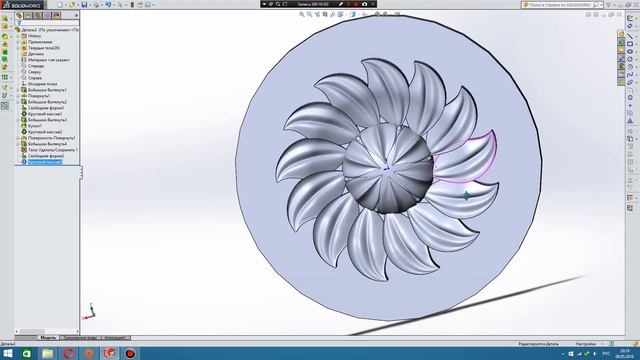Expand the Бобышка-Вытянуть1 feature
Image resolution: width=640 pixels, height=360 pixels.
coord(18,90)
